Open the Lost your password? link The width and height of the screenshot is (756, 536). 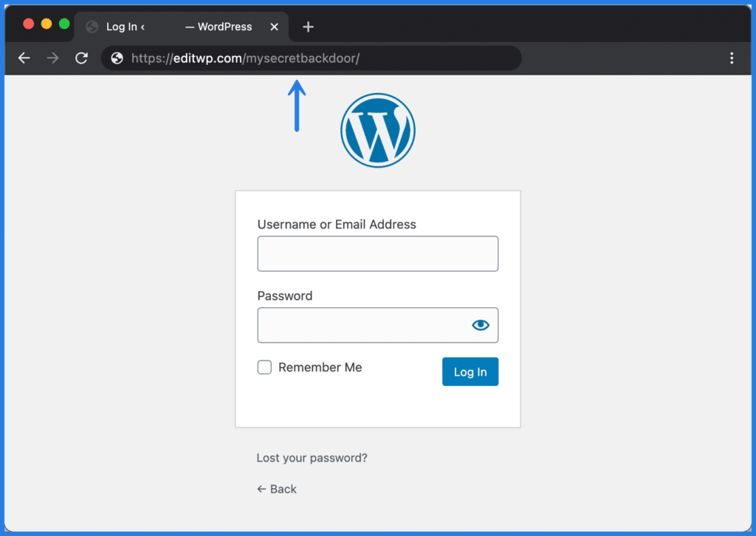coord(312,458)
